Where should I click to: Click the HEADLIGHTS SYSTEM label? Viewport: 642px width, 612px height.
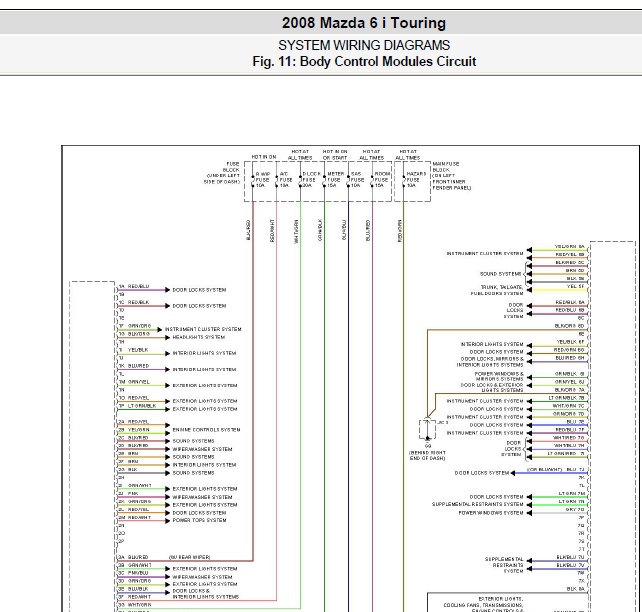199,337
